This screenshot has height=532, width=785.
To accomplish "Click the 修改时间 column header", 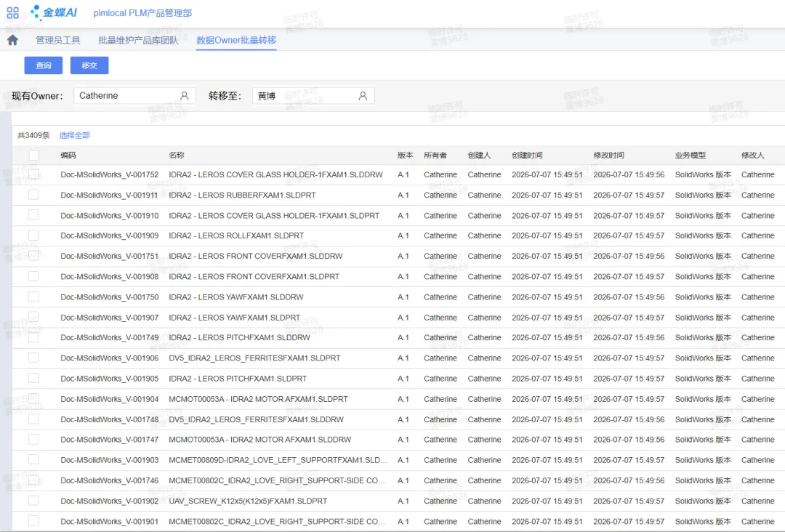I will [x=609, y=155].
